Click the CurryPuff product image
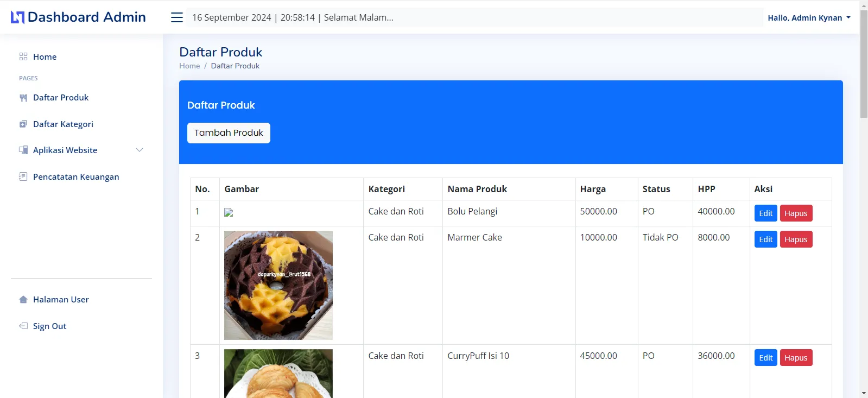868x398 pixels. [278, 374]
